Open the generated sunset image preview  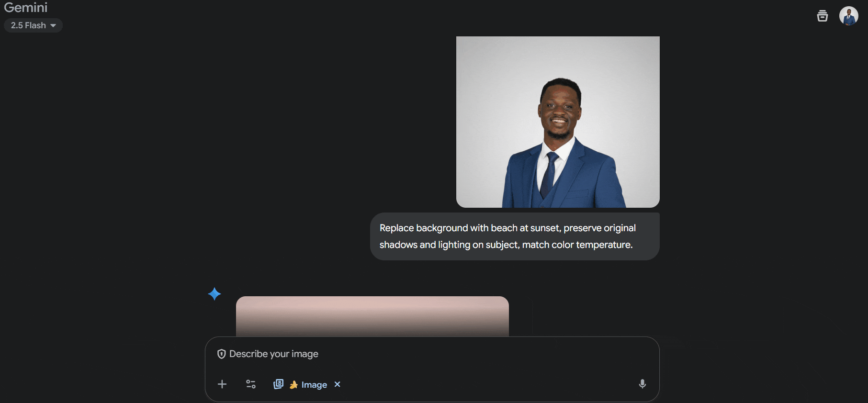372,316
